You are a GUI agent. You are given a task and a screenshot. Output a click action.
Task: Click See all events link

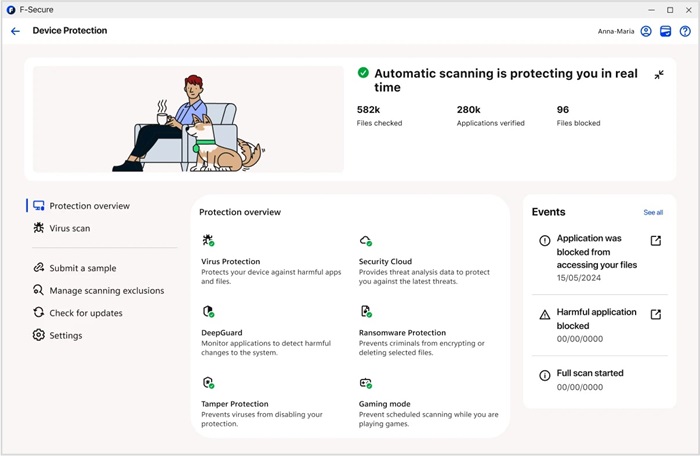coord(653,213)
